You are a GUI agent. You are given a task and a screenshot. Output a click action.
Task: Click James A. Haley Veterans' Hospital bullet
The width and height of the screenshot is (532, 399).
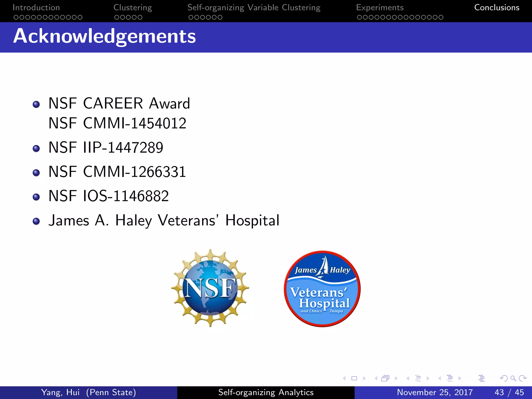pos(164,221)
